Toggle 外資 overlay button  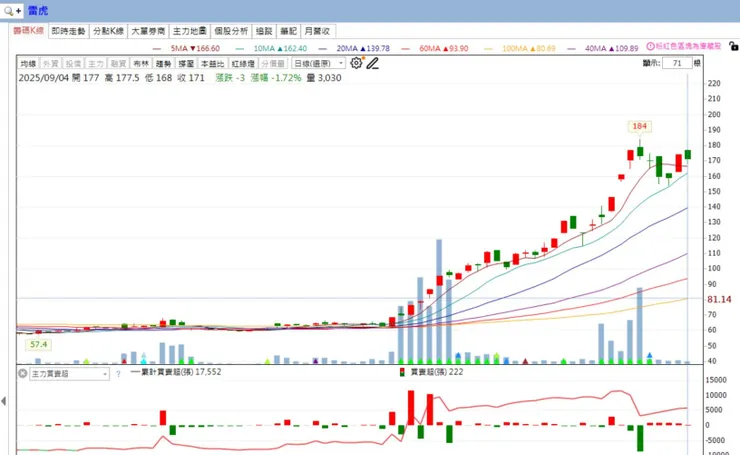[50, 63]
